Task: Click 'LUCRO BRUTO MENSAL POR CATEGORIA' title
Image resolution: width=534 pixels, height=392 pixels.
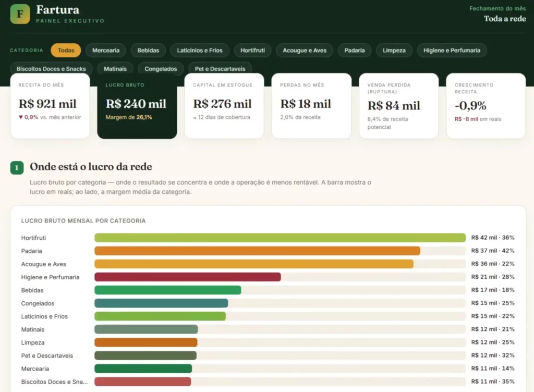Action: [x=83, y=221]
